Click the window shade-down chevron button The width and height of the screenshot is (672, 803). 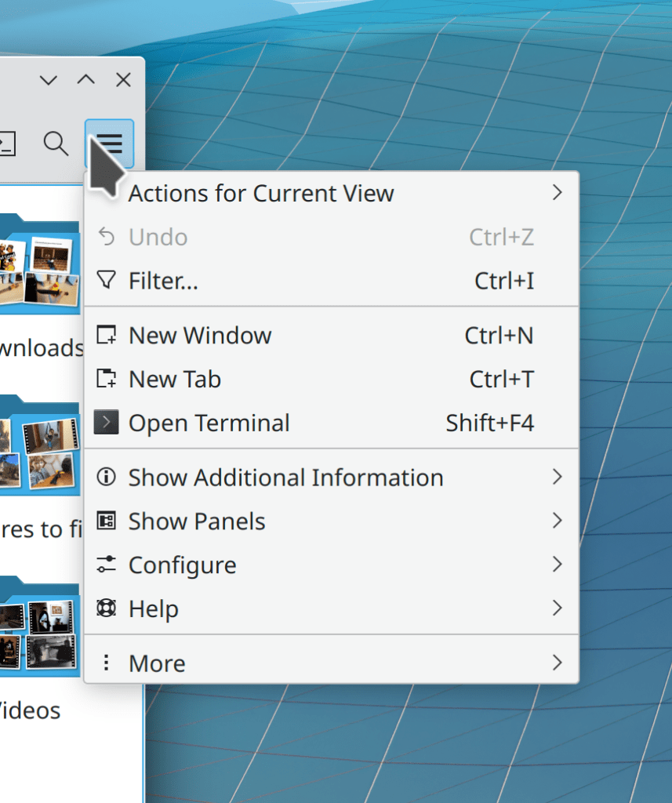[x=49, y=80]
